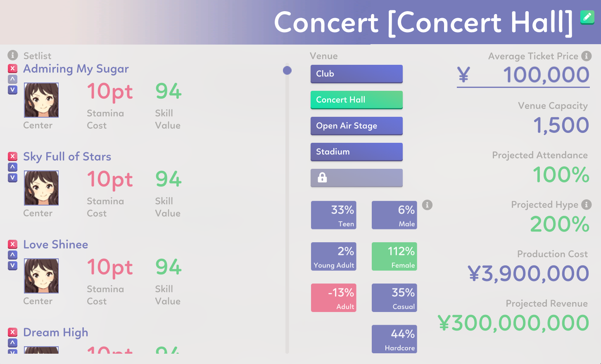Move Sky Full of Stars down
601x364 pixels.
pyautogui.click(x=13, y=177)
